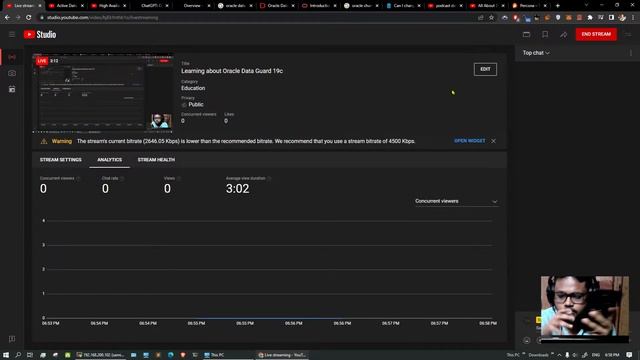Open the taskbar search icon
The image size is (640, 360).
[x=18, y=355]
